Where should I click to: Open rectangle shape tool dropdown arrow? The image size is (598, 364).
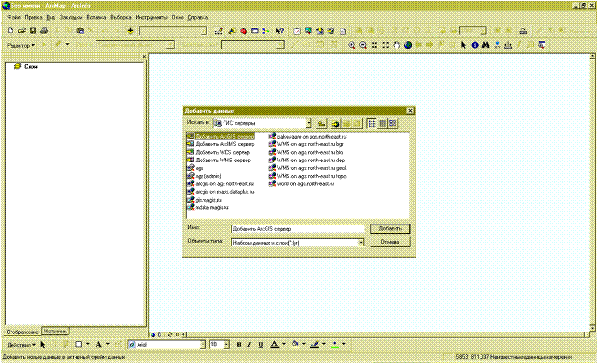[88, 344]
